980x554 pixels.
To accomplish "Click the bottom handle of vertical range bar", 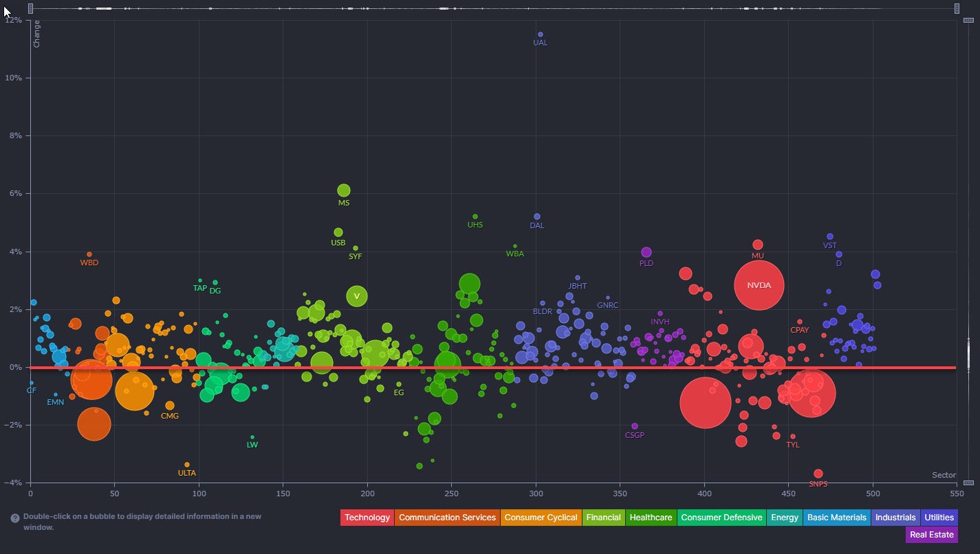I will click(x=968, y=483).
